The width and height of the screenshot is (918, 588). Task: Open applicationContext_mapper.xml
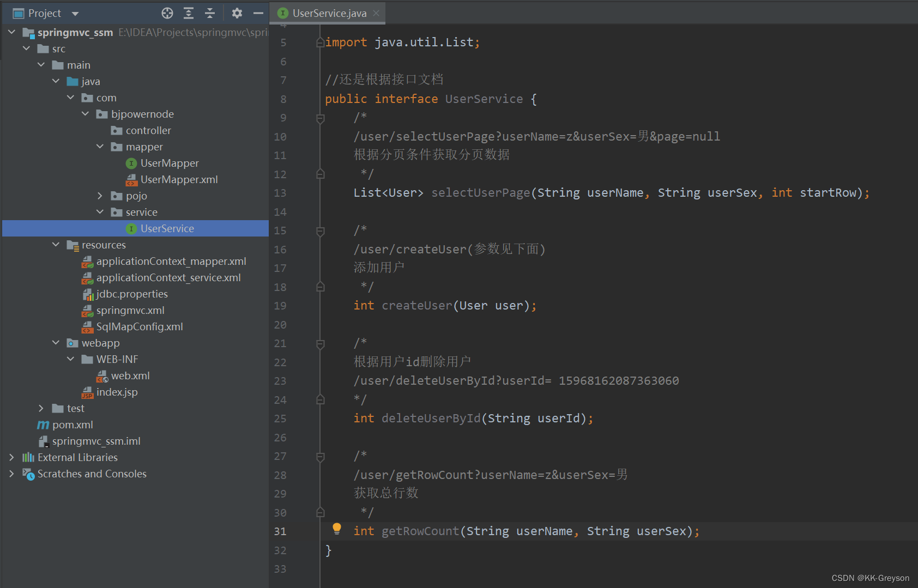click(x=171, y=261)
